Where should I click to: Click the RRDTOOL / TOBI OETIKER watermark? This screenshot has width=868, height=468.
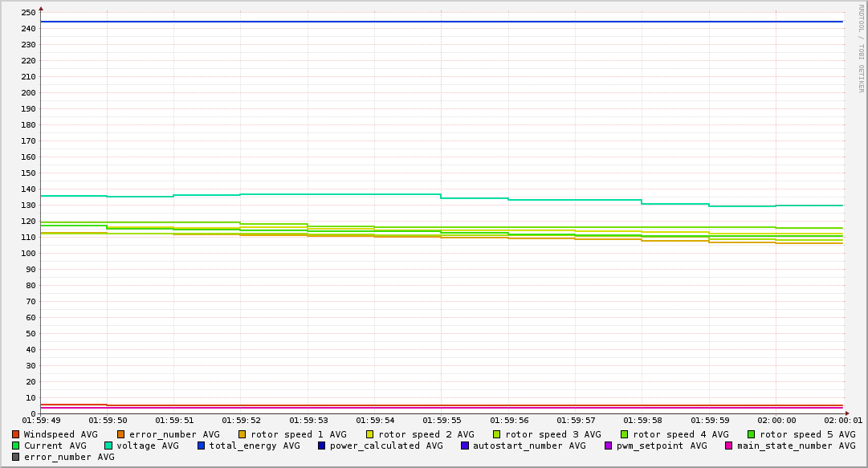click(861, 48)
